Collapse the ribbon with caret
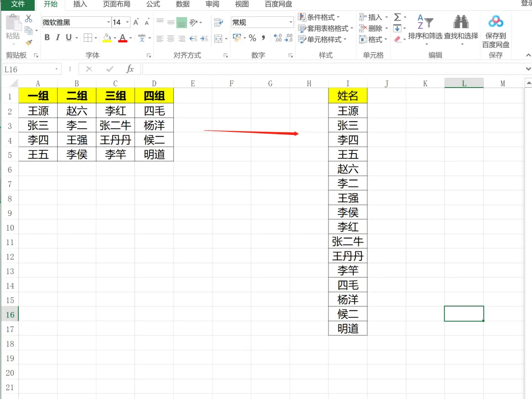 click(x=528, y=55)
